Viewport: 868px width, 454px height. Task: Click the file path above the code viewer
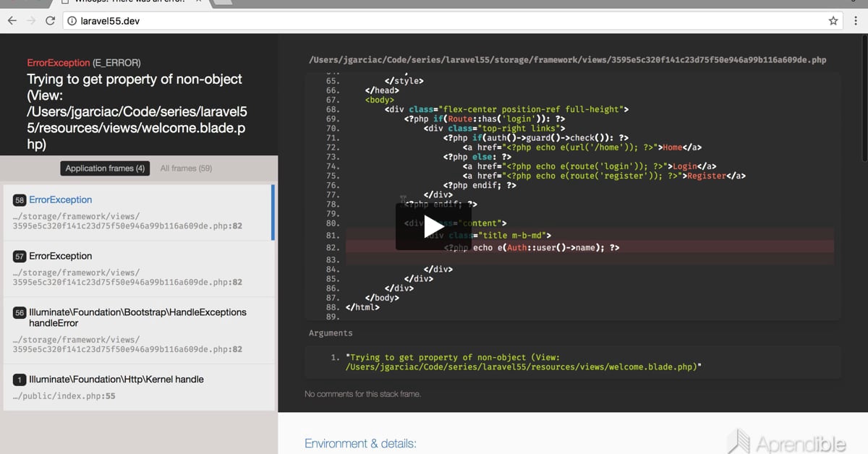pyautogui.click(x=567, y=60)
